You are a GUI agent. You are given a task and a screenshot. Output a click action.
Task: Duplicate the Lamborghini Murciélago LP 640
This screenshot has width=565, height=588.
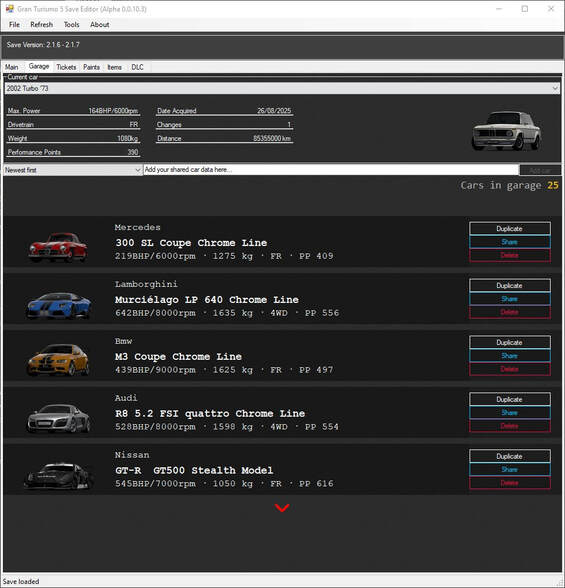tap(510, 285)
